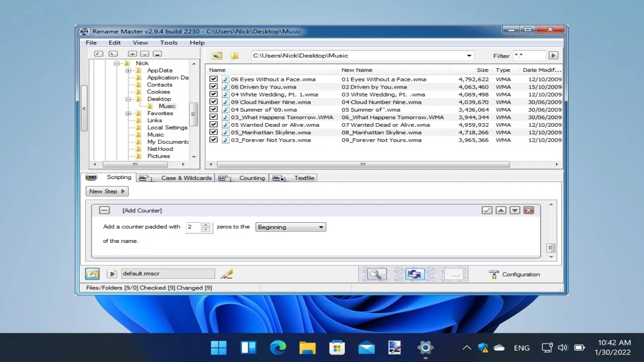Click music file icon of 06 Driven by You.wma
Viewport: 644px width, 362px height.
point(225,87)
